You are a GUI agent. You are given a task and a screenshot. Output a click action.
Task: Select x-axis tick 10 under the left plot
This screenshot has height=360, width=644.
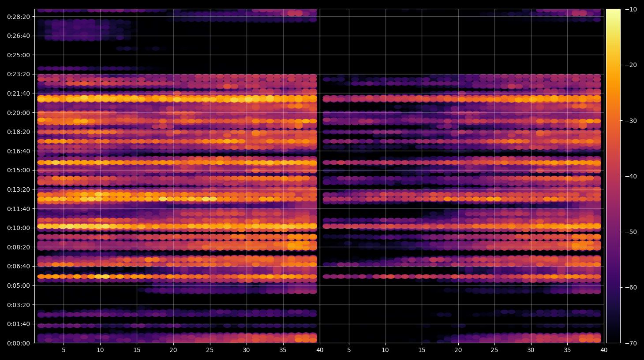coord(100,350)
